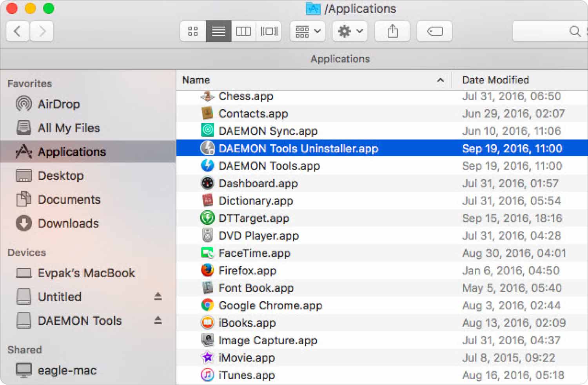Click the Image Capture.app icon
Image resolution: width=588 pixels, height=385 pixels.
pyautogui.click(x=207, y=340)
